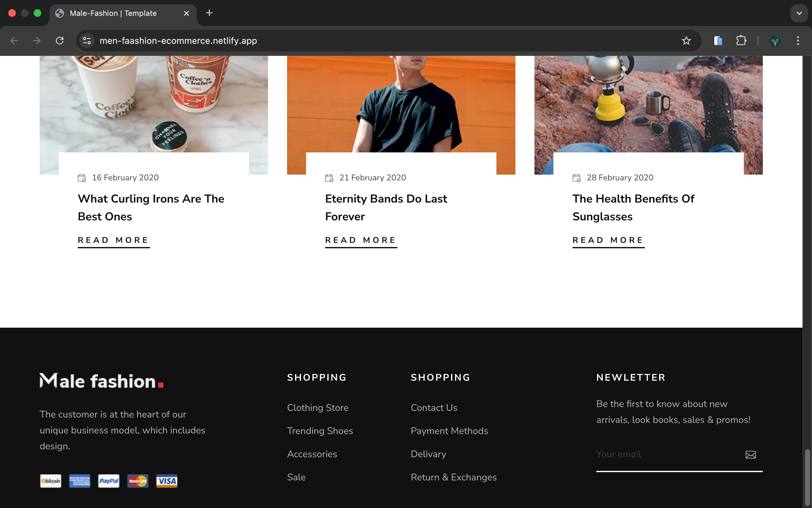This screenshot has width=812, height=508.
Task: Open the Extensions puzzle icon
Action: tap(741, 41)
